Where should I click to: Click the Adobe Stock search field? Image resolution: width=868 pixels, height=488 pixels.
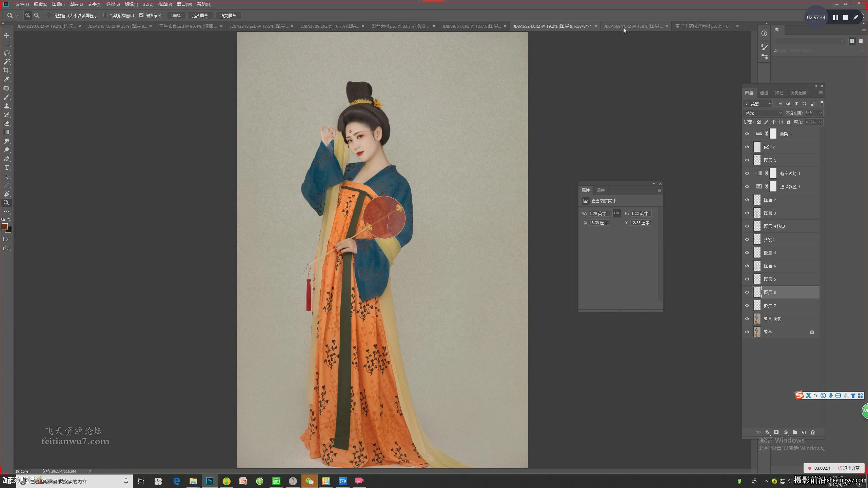click(x=818, y=51)
